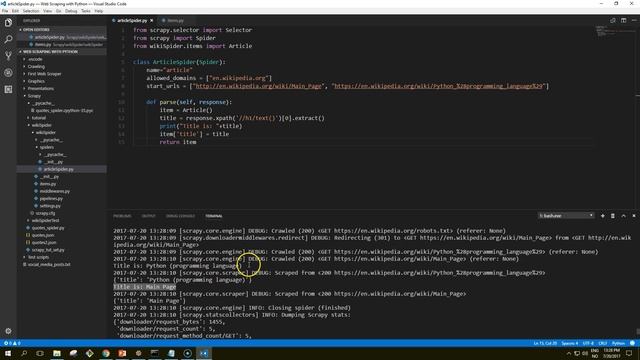Open the terminal shell selector dropdown
This screenshot has width=640, height=360.
(x=566, y=216)
